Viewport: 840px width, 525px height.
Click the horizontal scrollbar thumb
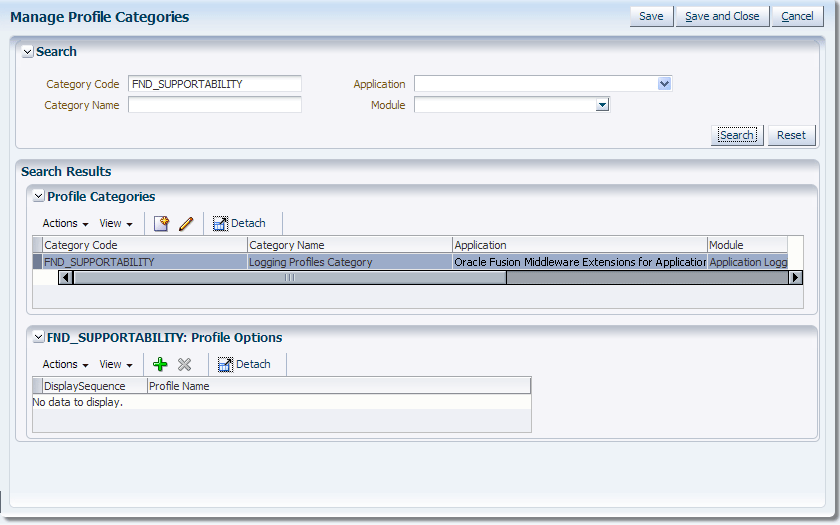(x=290, y=278)
